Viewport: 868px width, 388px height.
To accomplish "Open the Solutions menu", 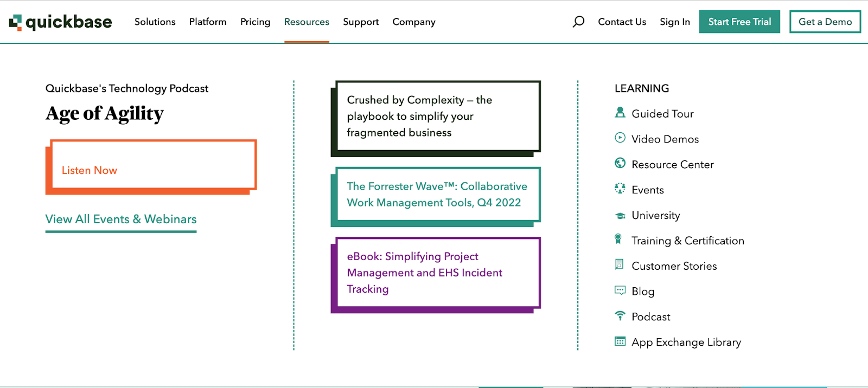I will (155, 22).
